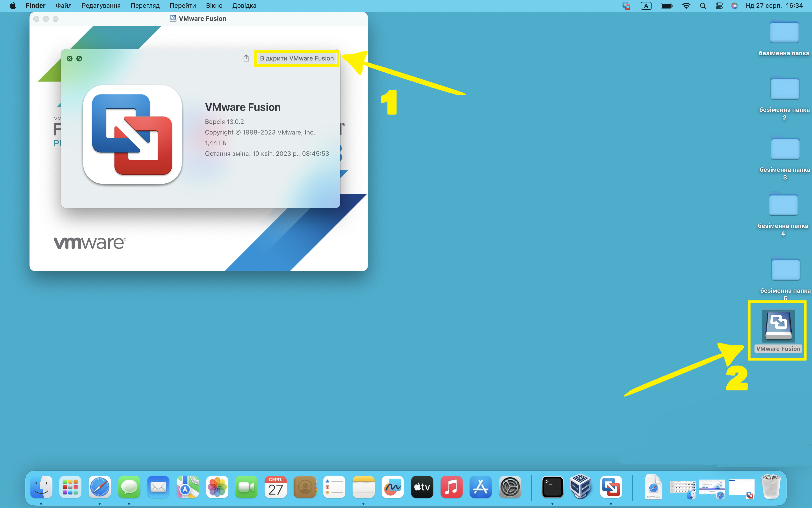Open the Downloads stack in Dock
Image resolution: width=812 pixels, height=508 pixels.
point(653,487)
